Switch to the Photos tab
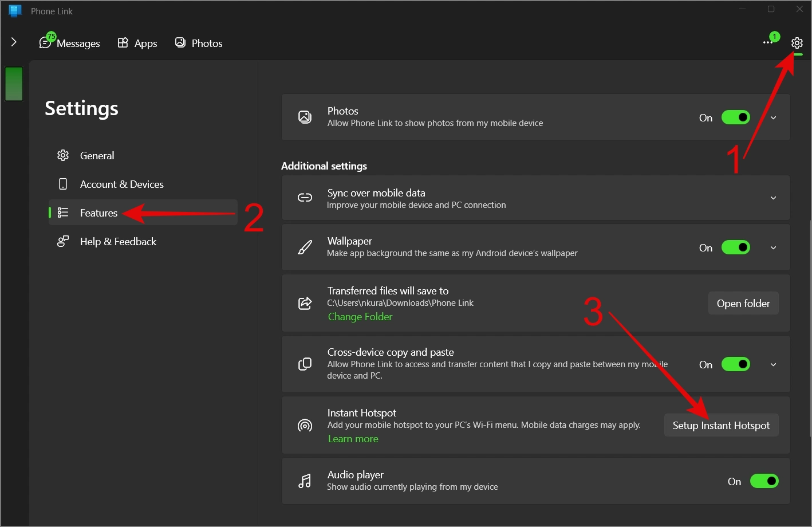 [199, 43]
